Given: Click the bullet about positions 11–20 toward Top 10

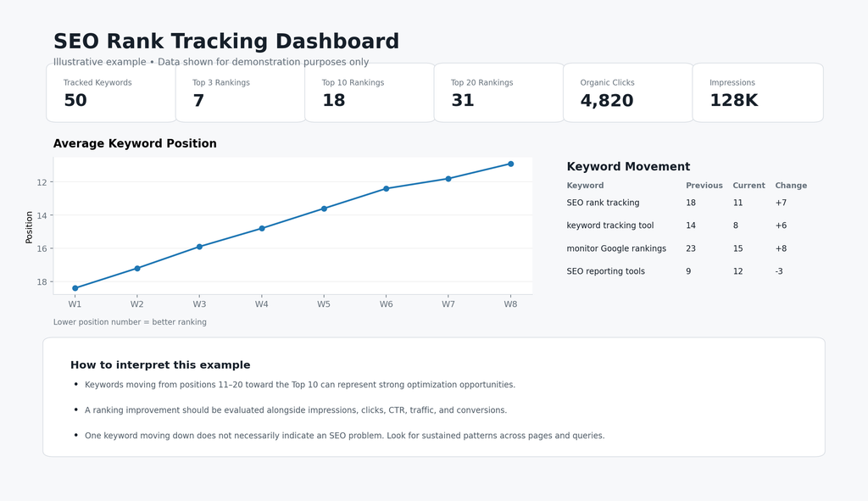Looking at the screenshot, I should (x=300, y=385).
